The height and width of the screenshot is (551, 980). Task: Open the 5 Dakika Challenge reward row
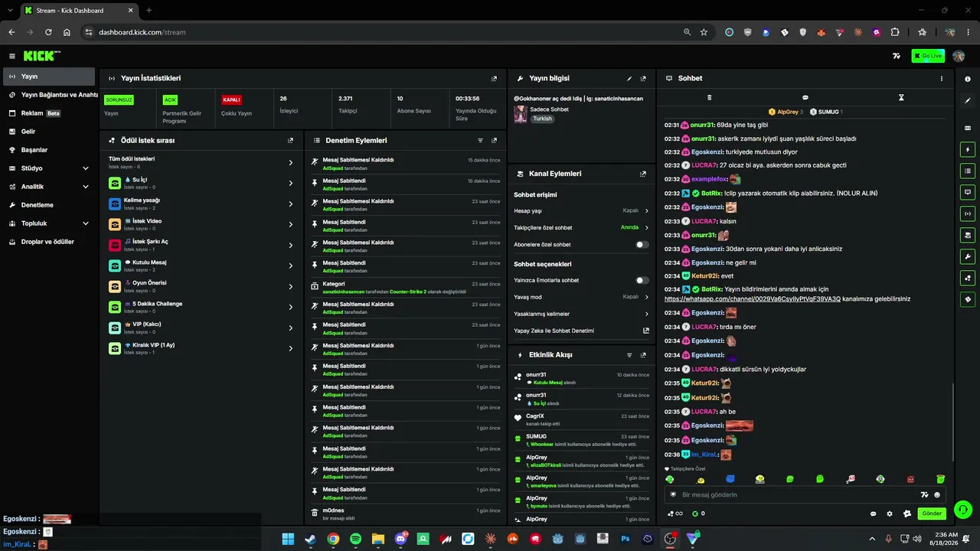point(201,307)
